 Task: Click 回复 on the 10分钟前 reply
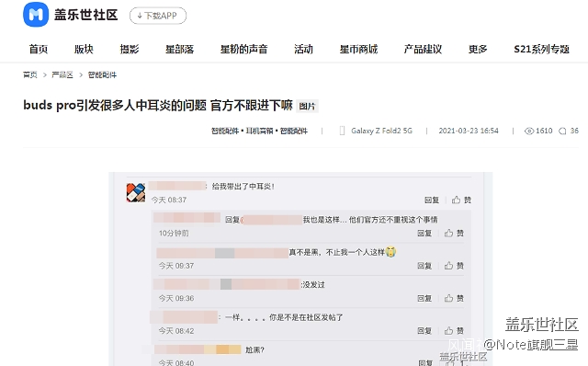click(x=424, y=234)
